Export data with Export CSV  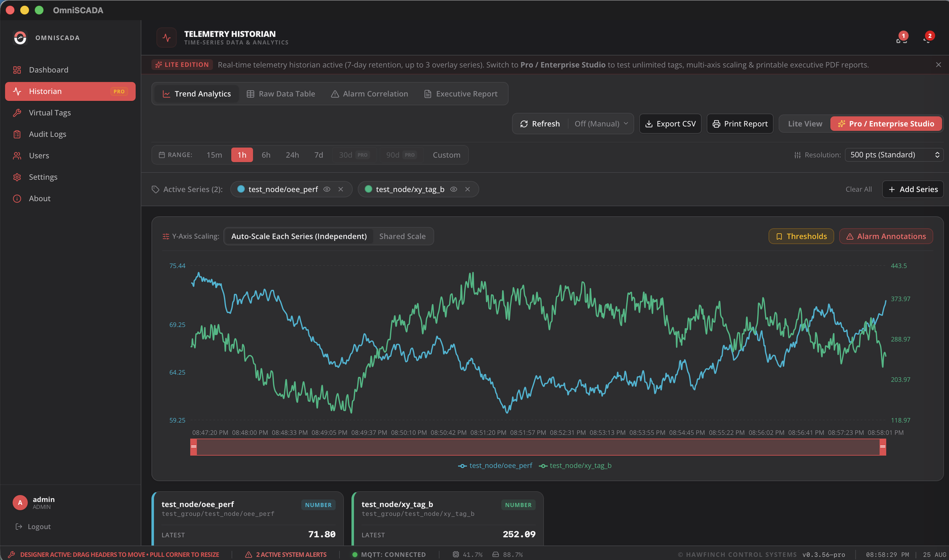(670, 124)
